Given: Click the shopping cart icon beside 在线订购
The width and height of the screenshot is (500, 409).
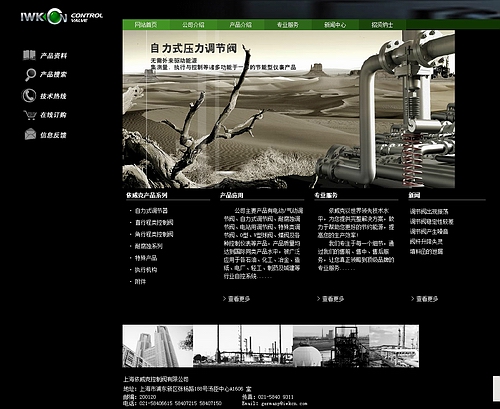Looking at the screenshot, I should [30, 115].
